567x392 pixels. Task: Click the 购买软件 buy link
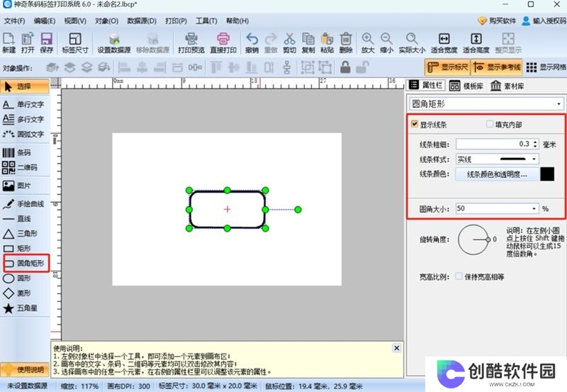coord(497,21)
